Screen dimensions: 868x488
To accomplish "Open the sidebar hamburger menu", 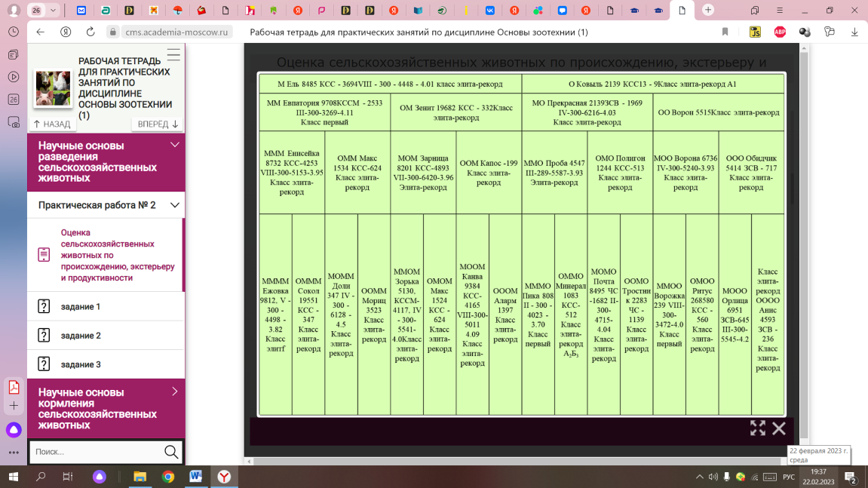I will 173,55.
